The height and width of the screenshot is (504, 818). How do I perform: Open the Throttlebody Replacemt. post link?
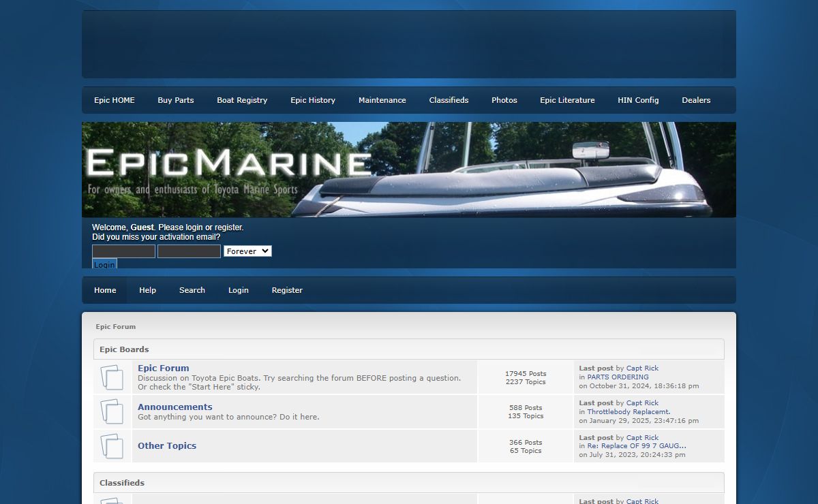628,411
